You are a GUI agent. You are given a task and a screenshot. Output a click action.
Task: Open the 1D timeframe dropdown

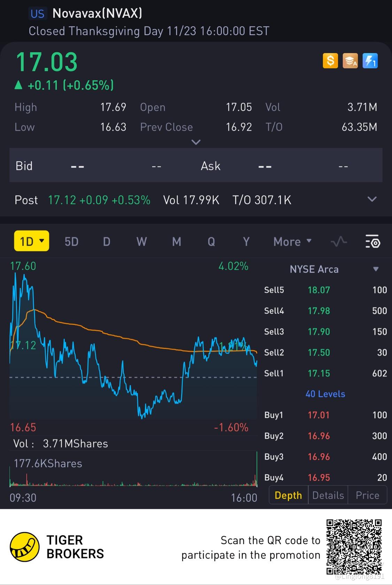tap(32, 241)
